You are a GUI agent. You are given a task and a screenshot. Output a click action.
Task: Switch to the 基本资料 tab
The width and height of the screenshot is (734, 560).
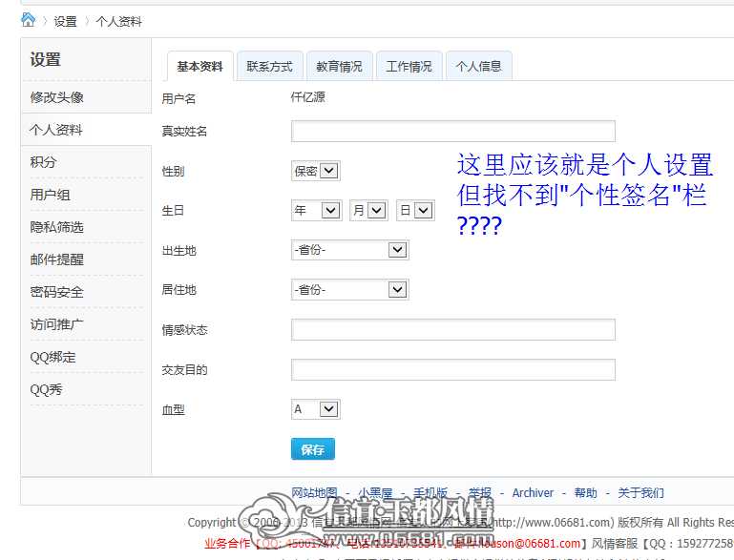click(x=199, y=67)
